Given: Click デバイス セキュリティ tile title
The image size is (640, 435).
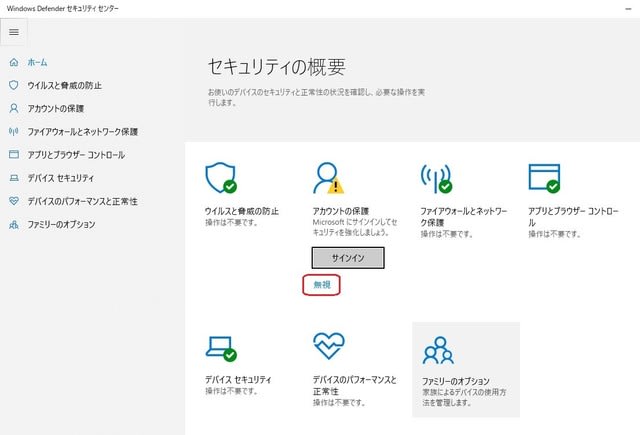Looking at the screenshot, I should 238,380.
